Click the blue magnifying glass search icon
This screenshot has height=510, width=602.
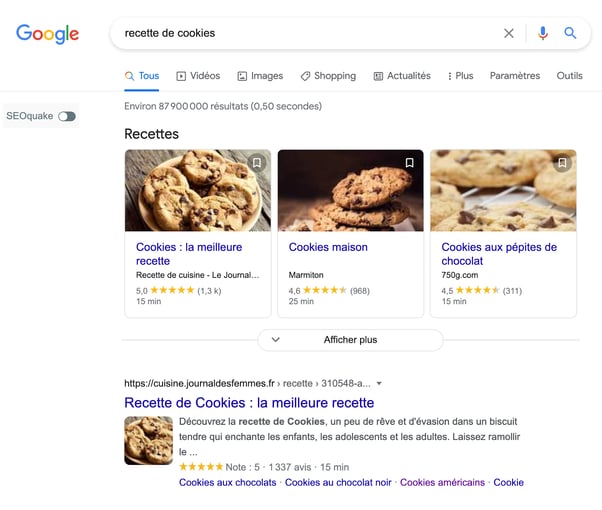571,33
